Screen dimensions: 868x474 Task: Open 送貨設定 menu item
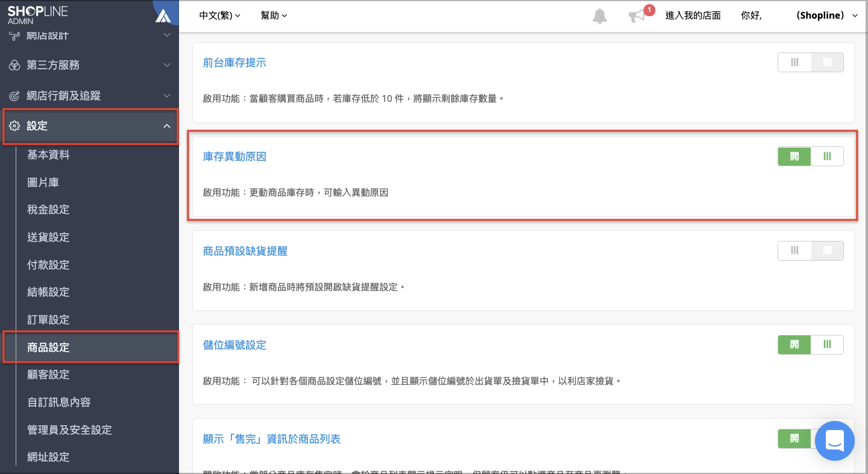tap(48, 237)
